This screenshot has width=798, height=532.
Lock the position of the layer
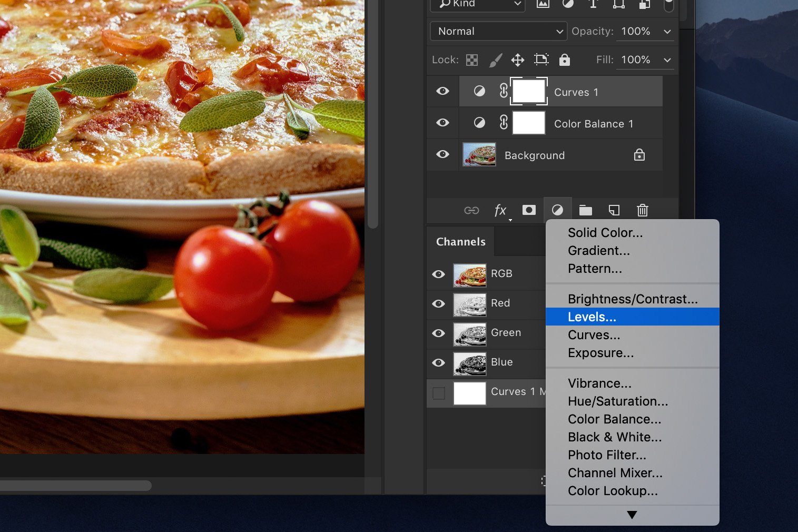pyautogui.click(x=518, y=60)
